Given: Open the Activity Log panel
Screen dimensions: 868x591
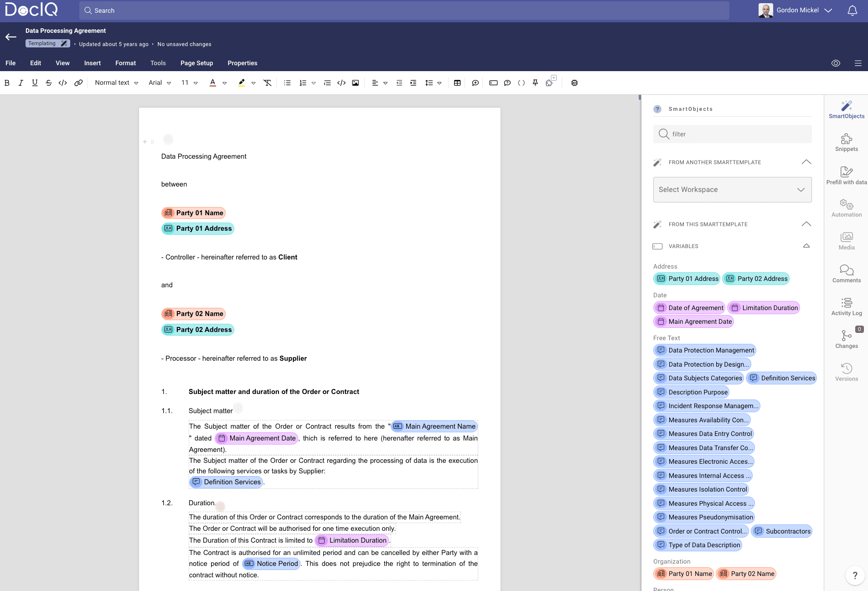Looking at the screenshot, I should point(846,306).
